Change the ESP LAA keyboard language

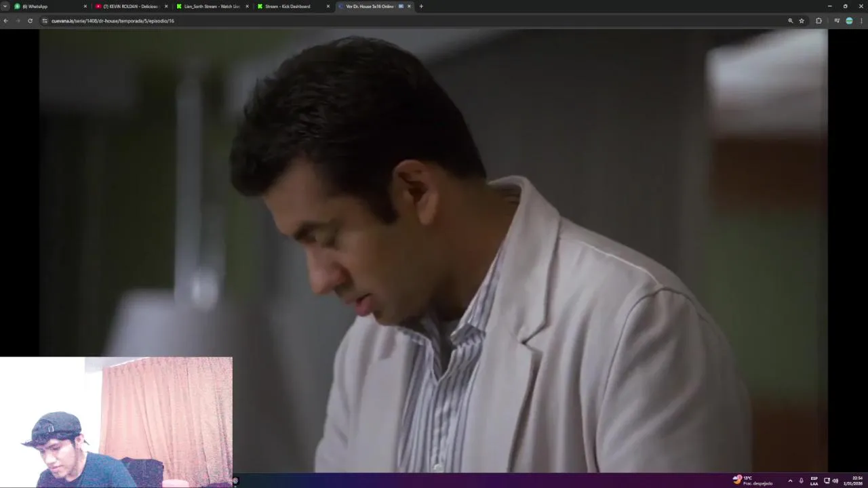[x=814, y=481]
